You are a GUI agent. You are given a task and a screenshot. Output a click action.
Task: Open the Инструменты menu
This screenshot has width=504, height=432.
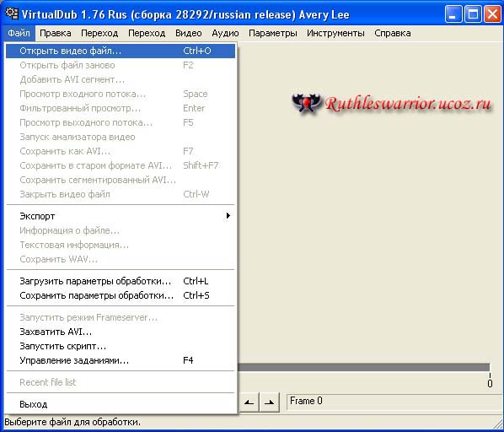pos(335,33)
